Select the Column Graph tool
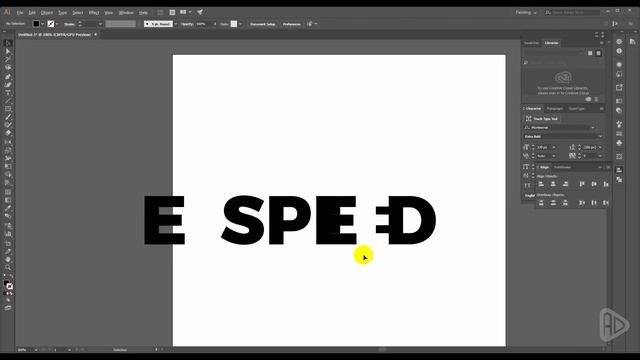 tap(8, 234)
